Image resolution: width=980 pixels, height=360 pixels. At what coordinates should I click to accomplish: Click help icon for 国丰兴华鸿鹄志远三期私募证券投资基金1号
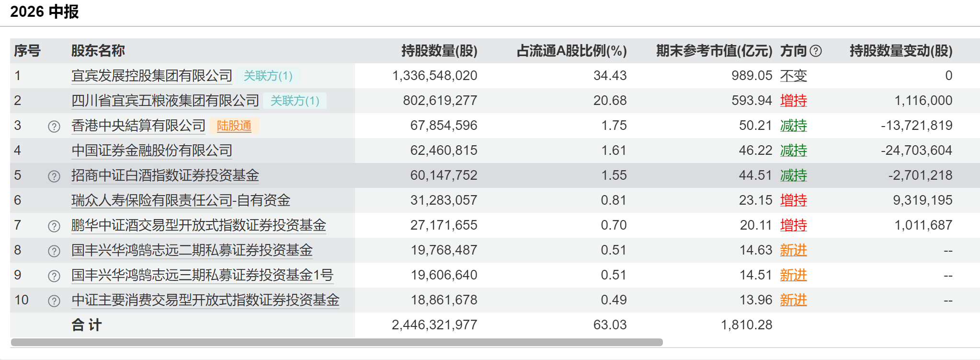click(x=54, y=276)
